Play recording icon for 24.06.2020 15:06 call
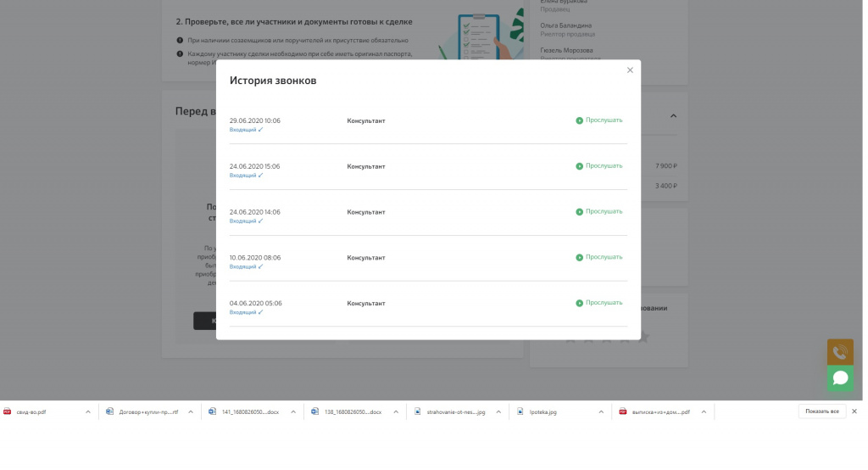868x470 pixels. [579, 166]
